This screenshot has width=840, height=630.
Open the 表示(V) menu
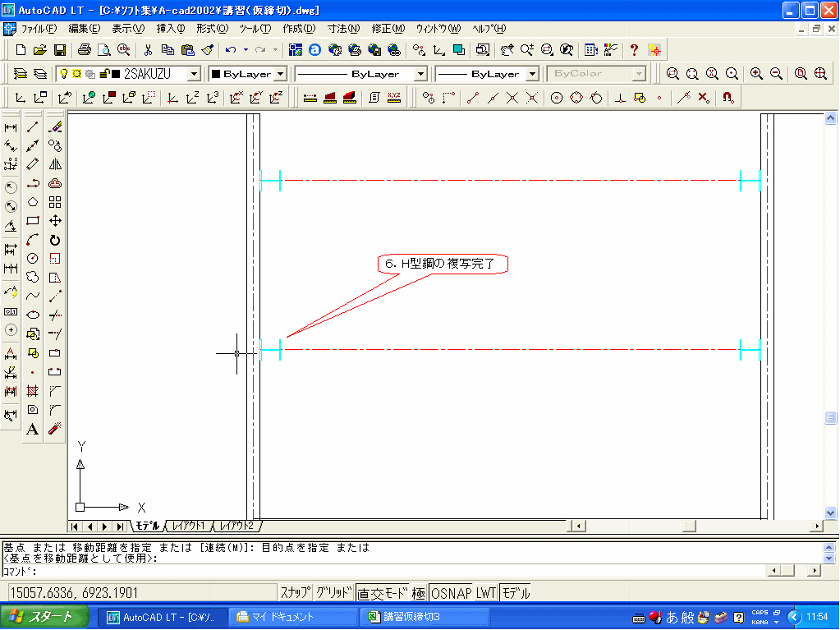[x=128, y=29]
